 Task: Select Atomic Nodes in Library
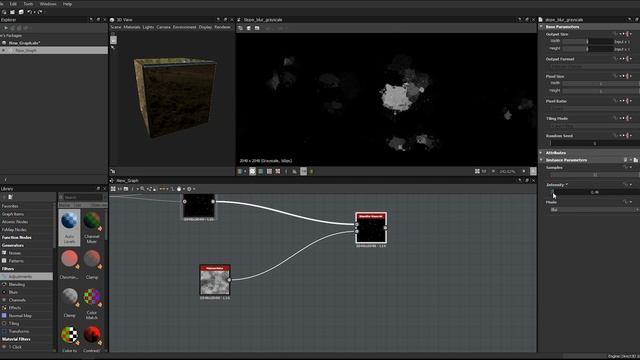15,222
